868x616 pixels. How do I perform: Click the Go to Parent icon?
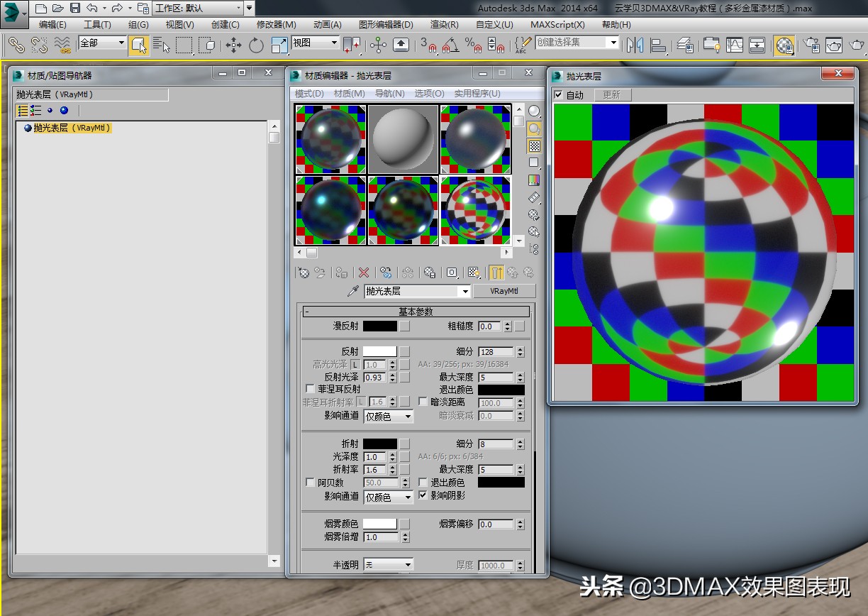512,272
